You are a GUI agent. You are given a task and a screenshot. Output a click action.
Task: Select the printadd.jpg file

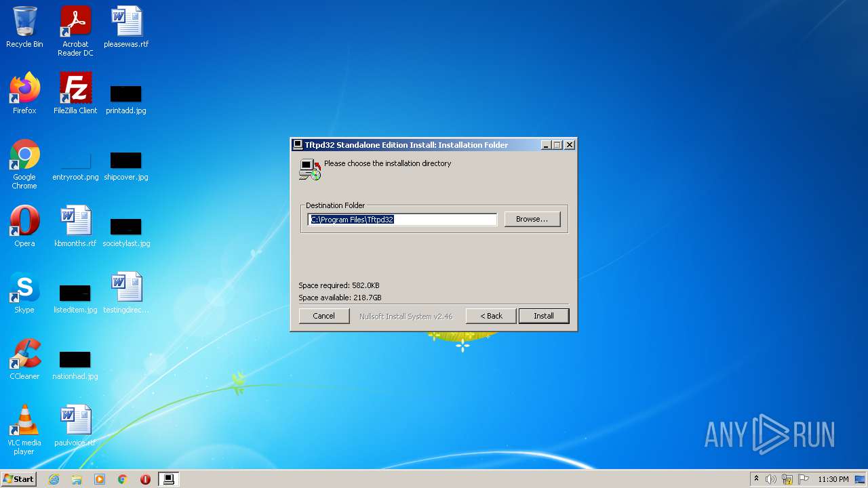(x=126, y=99)
